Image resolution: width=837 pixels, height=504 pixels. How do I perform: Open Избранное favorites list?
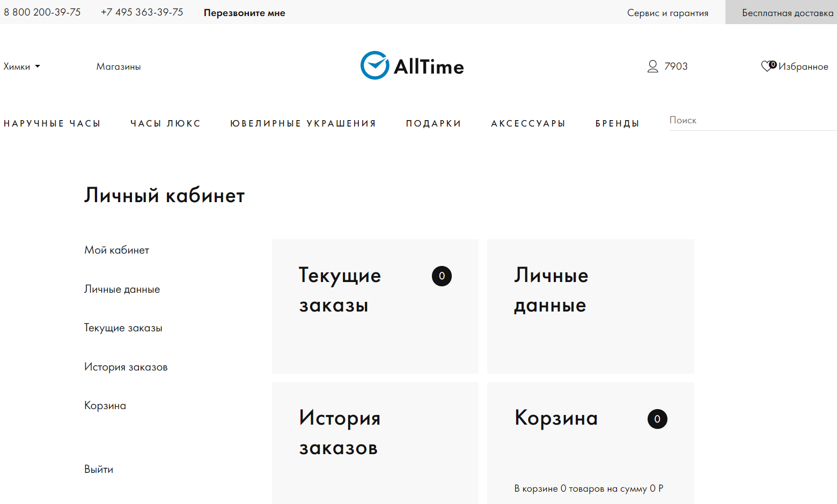point(803,66)
